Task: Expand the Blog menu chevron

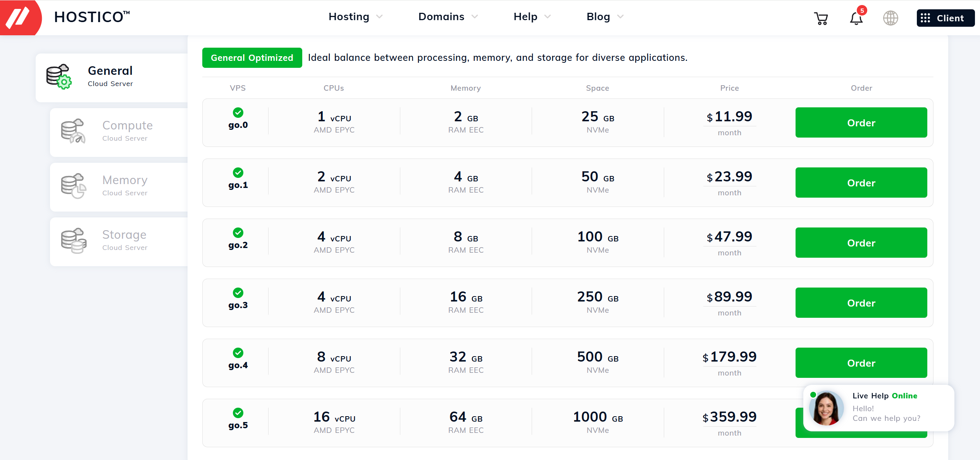Action: pyautogui.click(x=620, y=17)
